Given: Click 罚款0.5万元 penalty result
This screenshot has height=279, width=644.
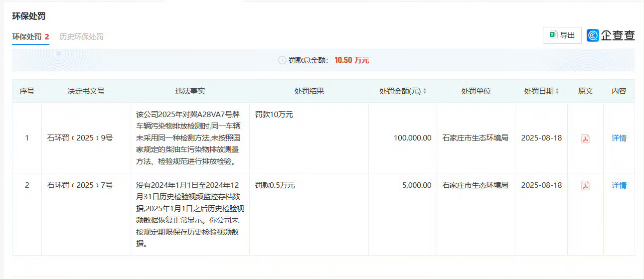Looking at the screenshot, I should pos(275,185).
